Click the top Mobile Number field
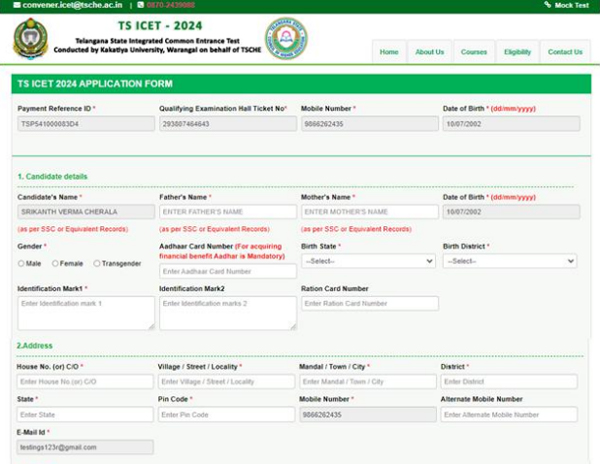Image resolution: width=600 pixels, height=464 pixels. point(370,124)
